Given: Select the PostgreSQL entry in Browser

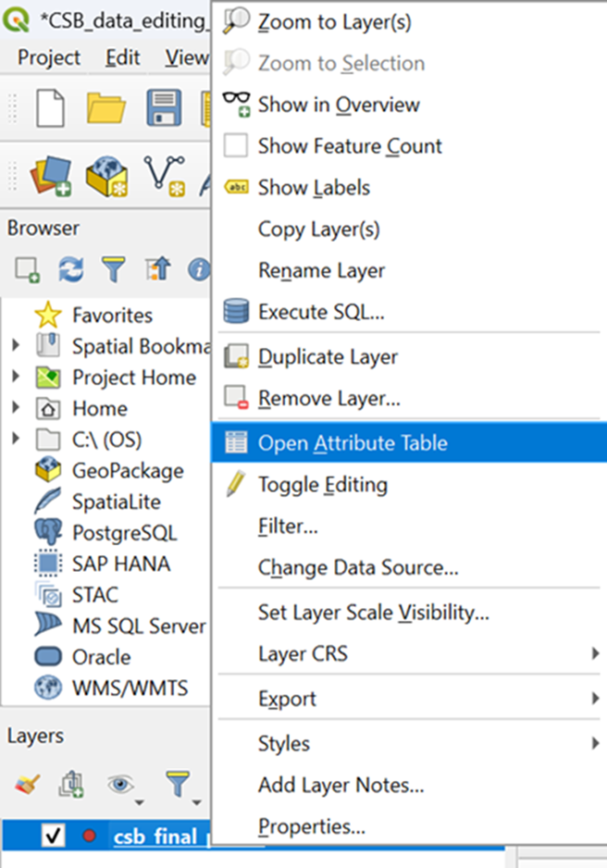Looking at the screenshot, I should point(124,533).
